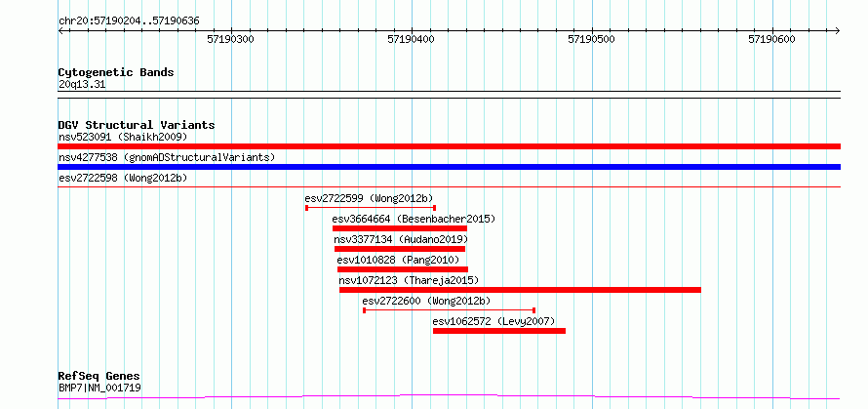The image size is (868, 409).
Task: Click the esv1010828 (Pang2010) variant bar
Action: click(x=403, y=269)
